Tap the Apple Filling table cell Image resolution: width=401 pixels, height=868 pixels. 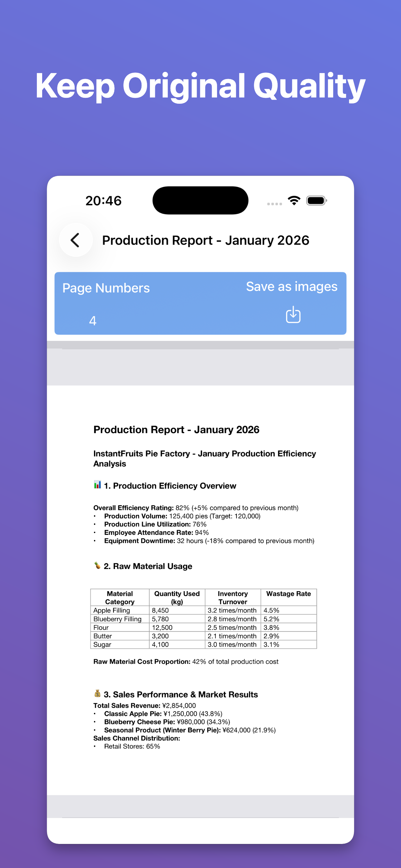point(120,610)
